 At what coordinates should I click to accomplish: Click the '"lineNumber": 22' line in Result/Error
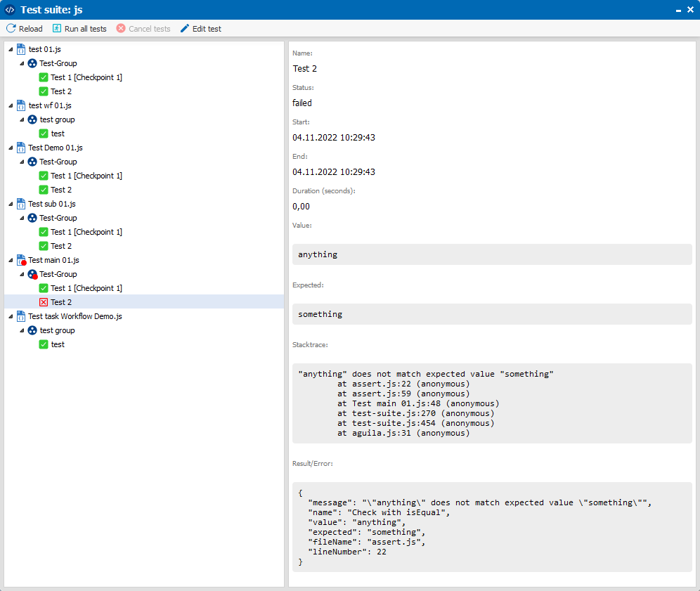pyautogui.click(x=347, y=552)
